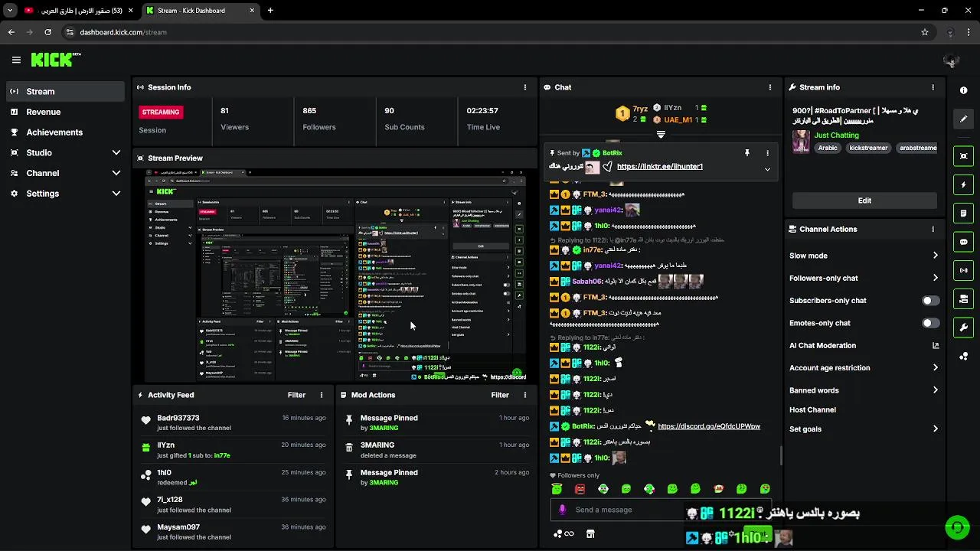Screen dimensions: 980x551
Task: Click the browser address bar
Action: coord(490,32)
